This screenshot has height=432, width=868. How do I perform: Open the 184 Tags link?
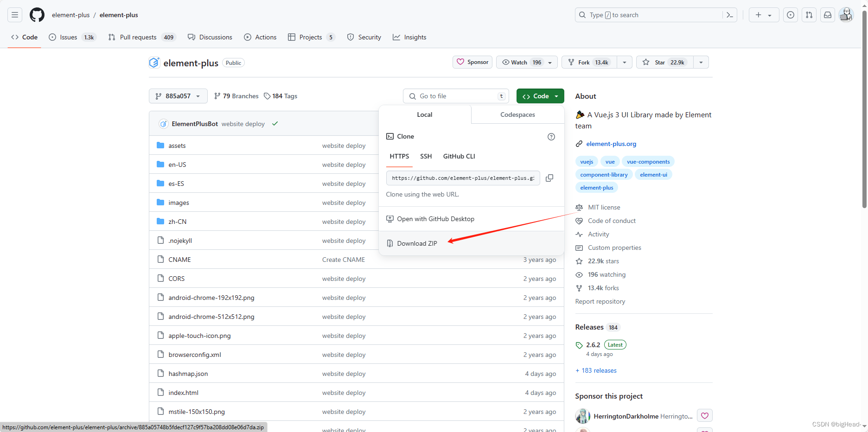(x=281, y=96)
